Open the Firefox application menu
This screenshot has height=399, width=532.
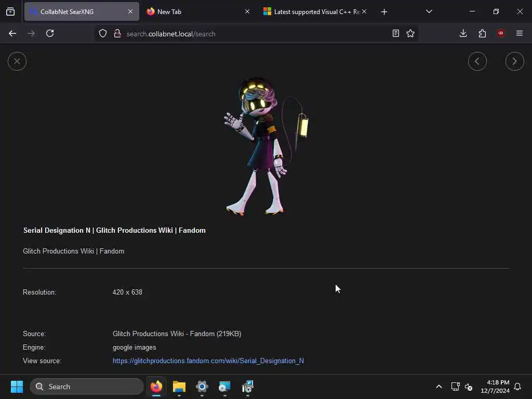click(x=520, y=33)
